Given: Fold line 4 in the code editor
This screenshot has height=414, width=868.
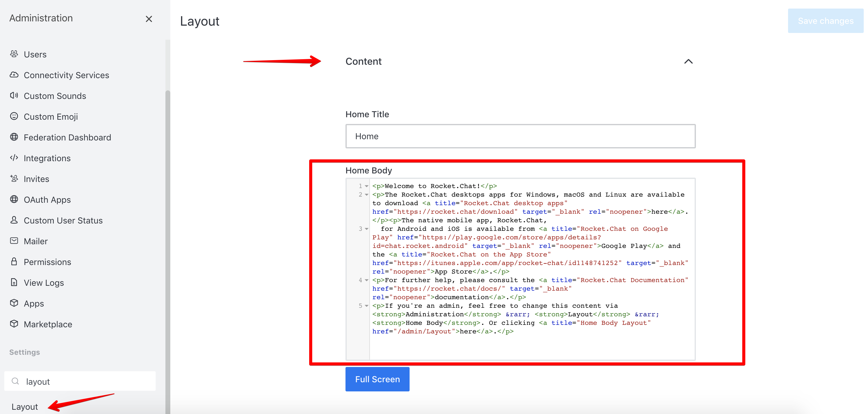Looking at the screenshot, I should [367, 281].
